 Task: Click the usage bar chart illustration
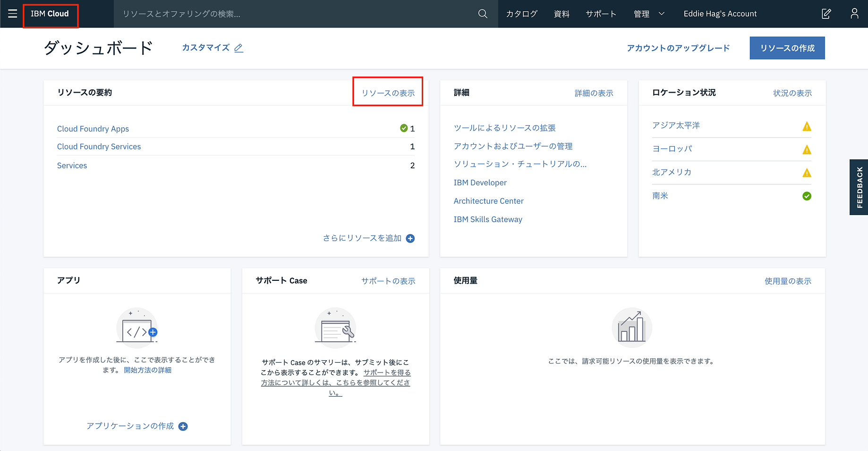tap(632, 328)
